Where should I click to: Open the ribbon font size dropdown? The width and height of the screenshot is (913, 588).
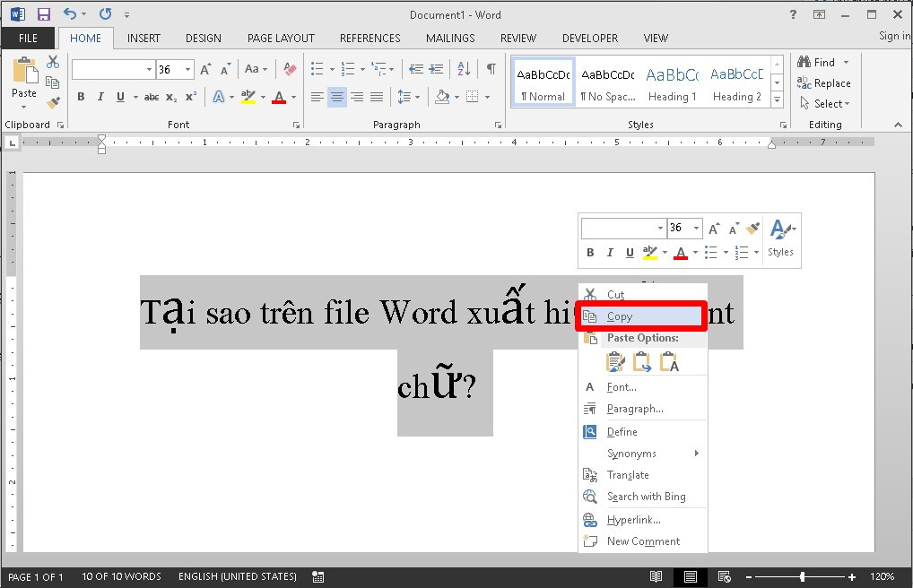click(187, 69)
